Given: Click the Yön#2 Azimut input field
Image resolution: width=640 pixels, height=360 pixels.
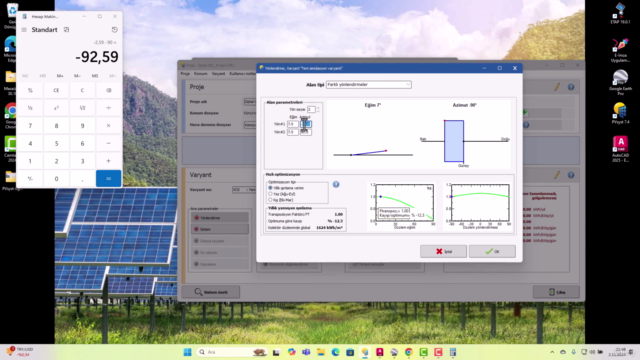Looking at the screenshot, I should click(306, 132).
